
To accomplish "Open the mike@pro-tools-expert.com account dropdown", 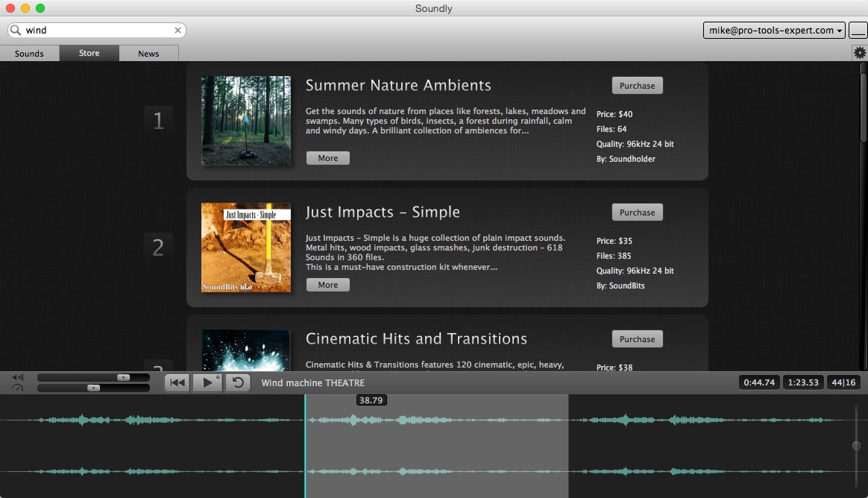I will [774, 31].
